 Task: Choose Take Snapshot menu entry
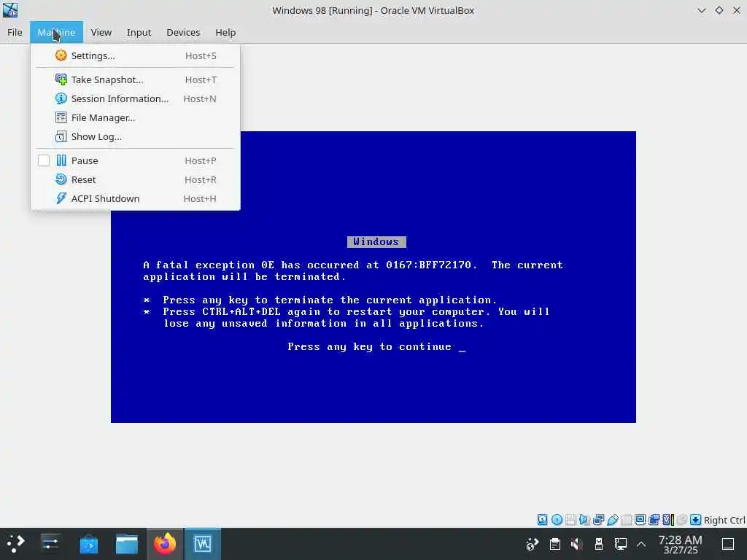(x=135, y=79)
